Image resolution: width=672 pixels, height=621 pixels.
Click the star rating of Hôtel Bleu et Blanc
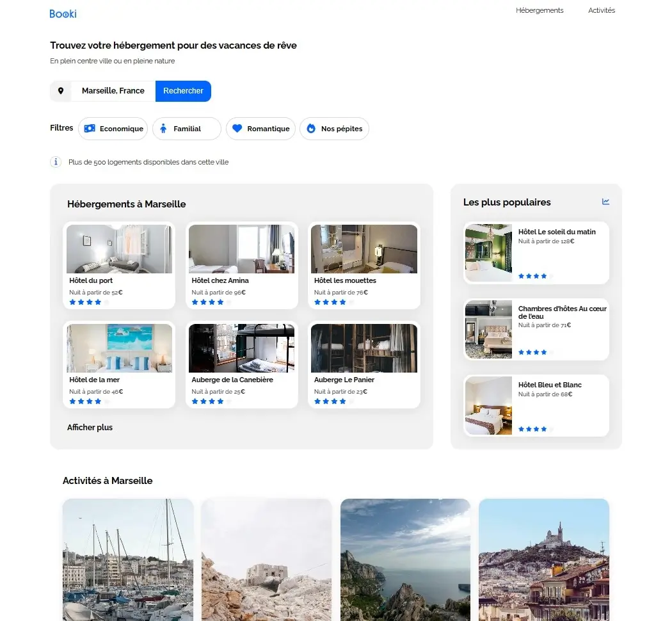[x=536, y=429]
